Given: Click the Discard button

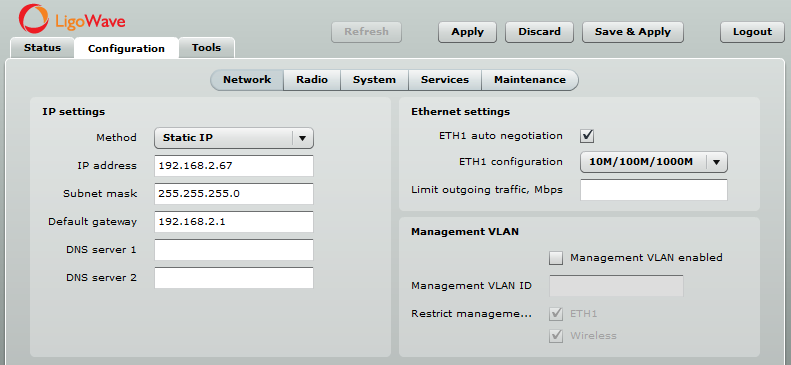Looking at the screenshot, I should 539,32.
